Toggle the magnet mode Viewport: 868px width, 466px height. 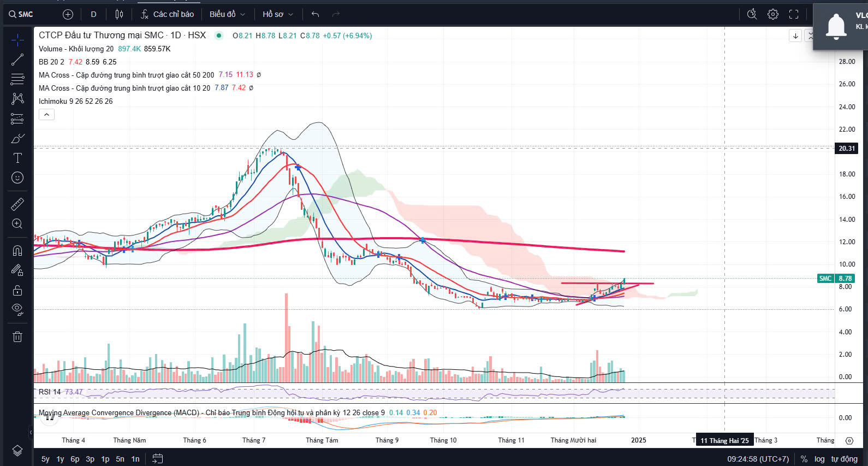17,251
